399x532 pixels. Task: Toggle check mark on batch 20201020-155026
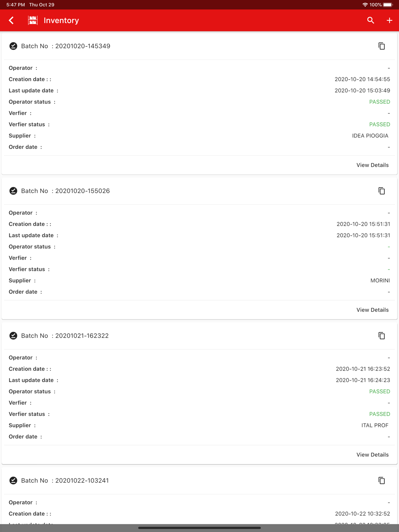tap(13, 191)
